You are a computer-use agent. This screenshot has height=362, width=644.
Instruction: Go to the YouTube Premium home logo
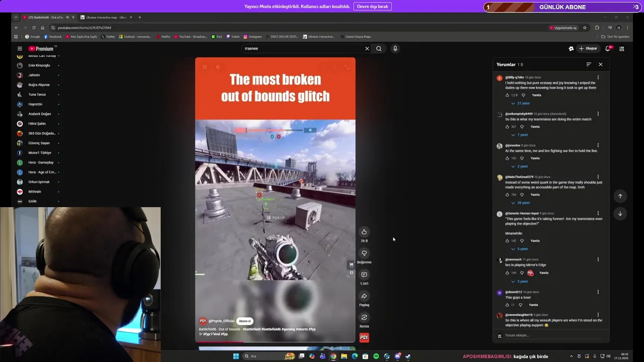point(42,49)
